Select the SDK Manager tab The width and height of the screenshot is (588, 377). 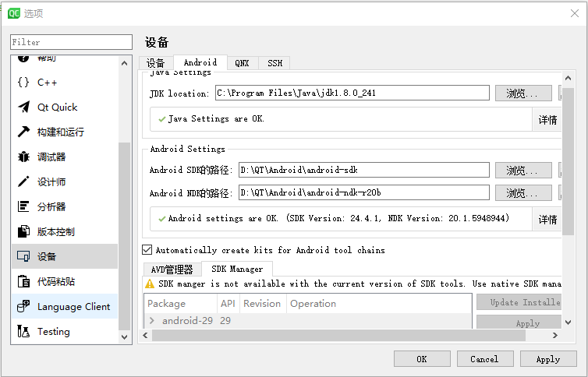(237, 269)
